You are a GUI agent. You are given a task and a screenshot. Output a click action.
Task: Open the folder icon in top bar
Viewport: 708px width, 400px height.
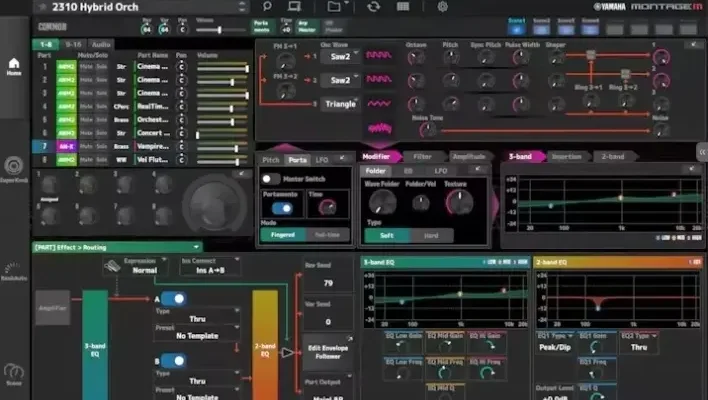coord(334,7)
